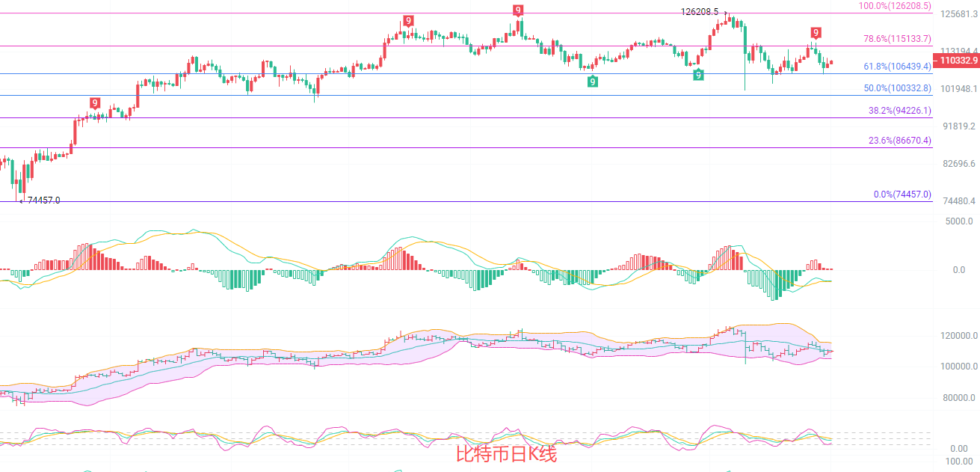The width and height of the screenshot is (980, 472).
Task: Select the 23.6%(86670.4) retracement label
Action: (899, 141)
